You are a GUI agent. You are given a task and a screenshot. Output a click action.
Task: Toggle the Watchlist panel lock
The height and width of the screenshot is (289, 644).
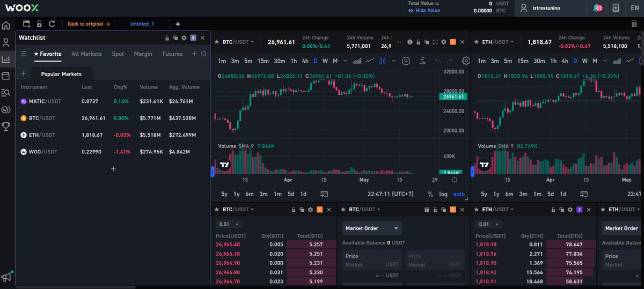pos(167,38)
